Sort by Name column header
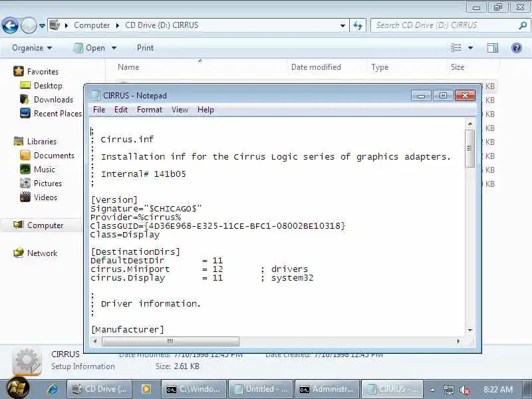 point(128,67)
